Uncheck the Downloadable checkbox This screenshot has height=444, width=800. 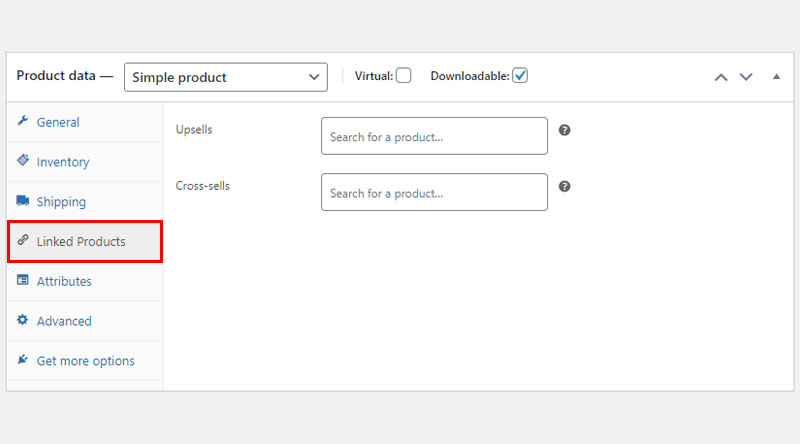(x=520, y=76)
